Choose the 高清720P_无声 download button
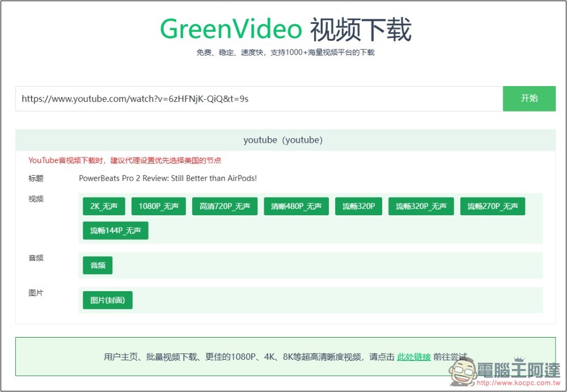Image resolution: width=567 pixels, height=392 pixels. [x=225, y=207]
